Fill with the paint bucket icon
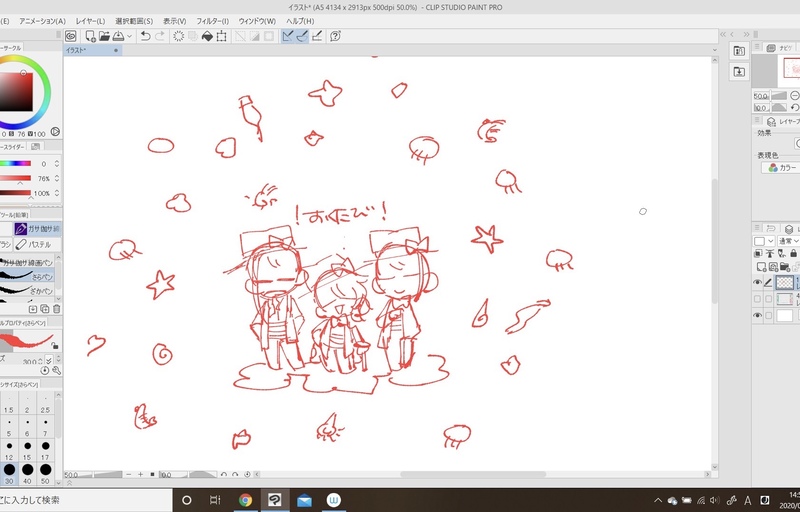This screenshot has width=800, height=512. coord(207,36)
